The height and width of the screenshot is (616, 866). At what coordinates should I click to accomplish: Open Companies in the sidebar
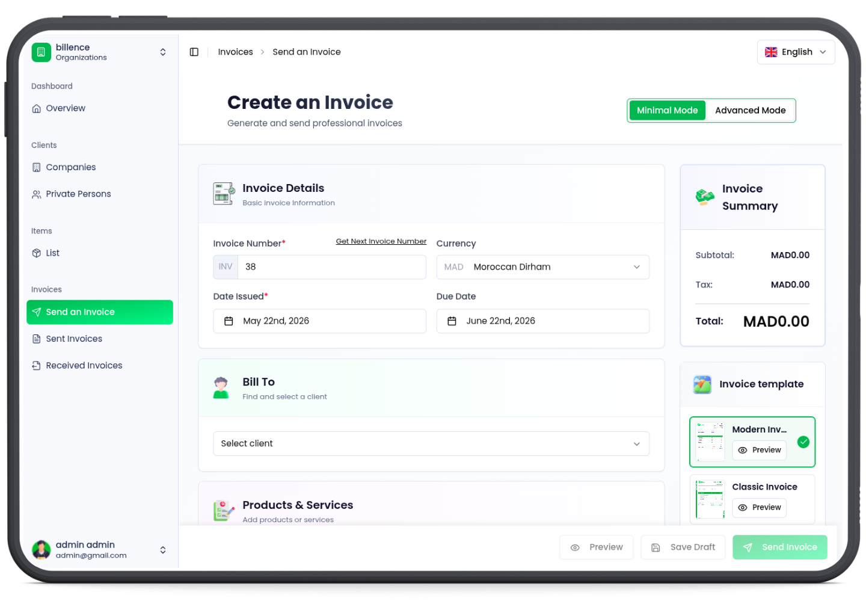tap(100, 167)
